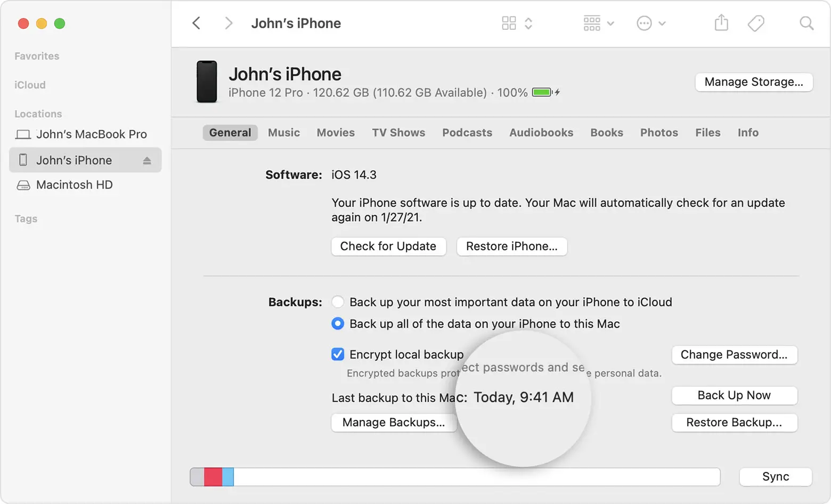Open Search from the toolbar
The height and width of the screenshot is (504, 831).
tap(806, 23)
